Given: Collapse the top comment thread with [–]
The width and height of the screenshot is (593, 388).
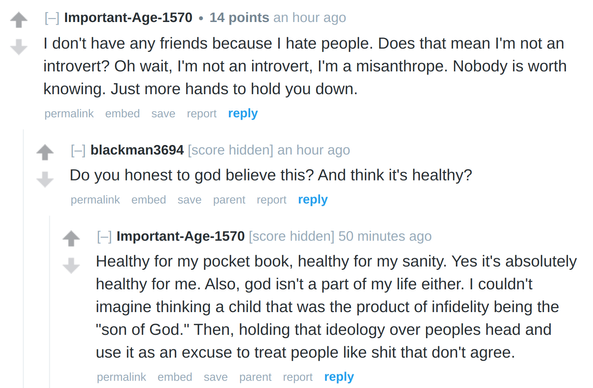Looking at the screenshot, I should click(52, 18).
